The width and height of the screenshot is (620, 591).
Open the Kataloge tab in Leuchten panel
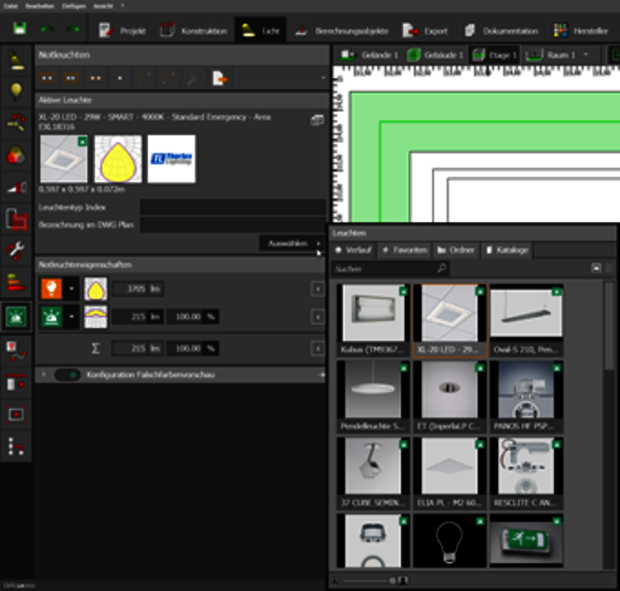(507, 249)
